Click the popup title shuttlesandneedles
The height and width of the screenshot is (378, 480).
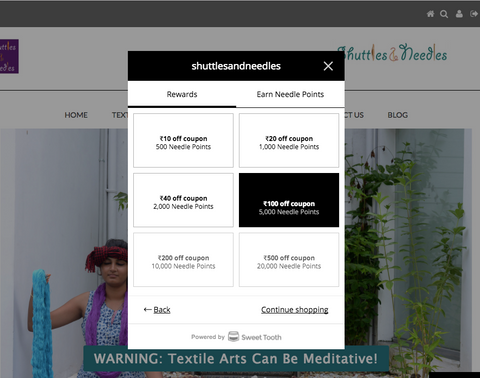[x=236, y=66]
